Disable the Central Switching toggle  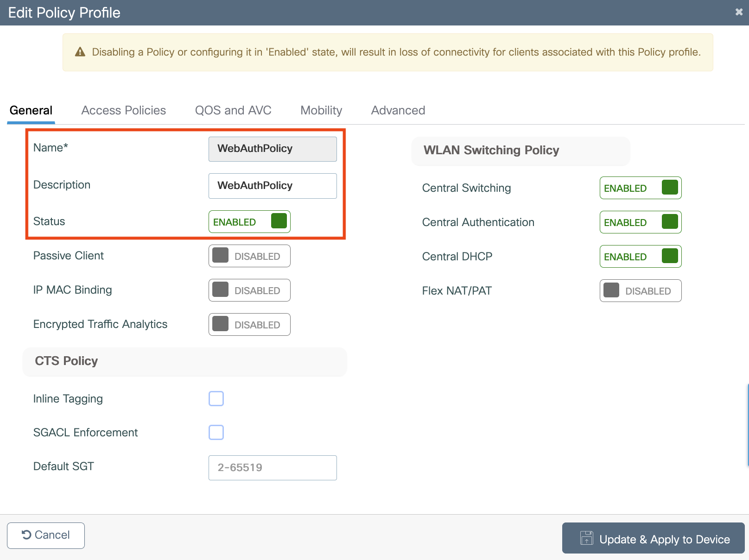(640, 188)
